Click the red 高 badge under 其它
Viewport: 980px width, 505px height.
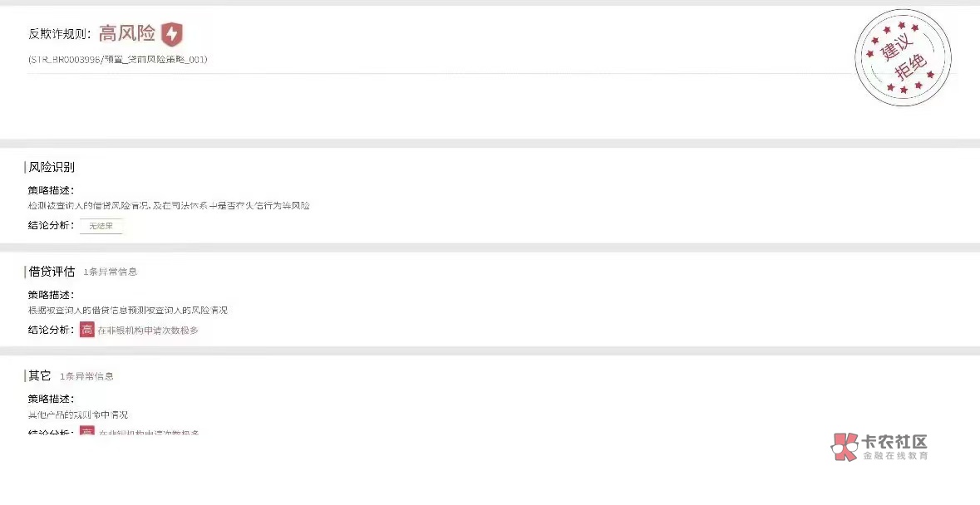87,433
